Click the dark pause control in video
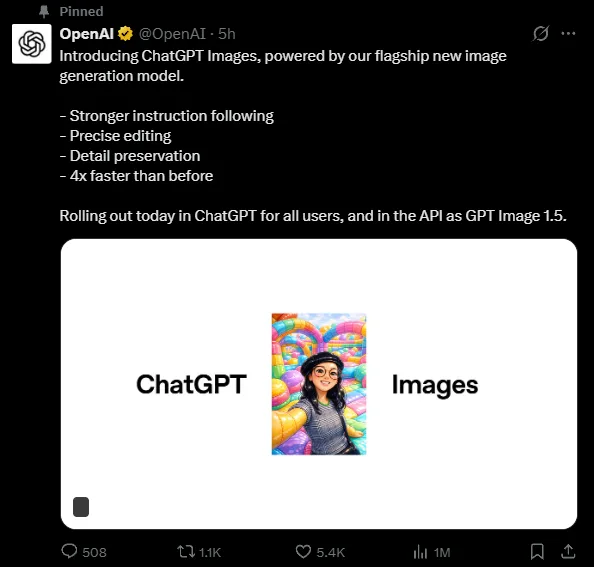The image size is (594, 567). coord(81,507)
